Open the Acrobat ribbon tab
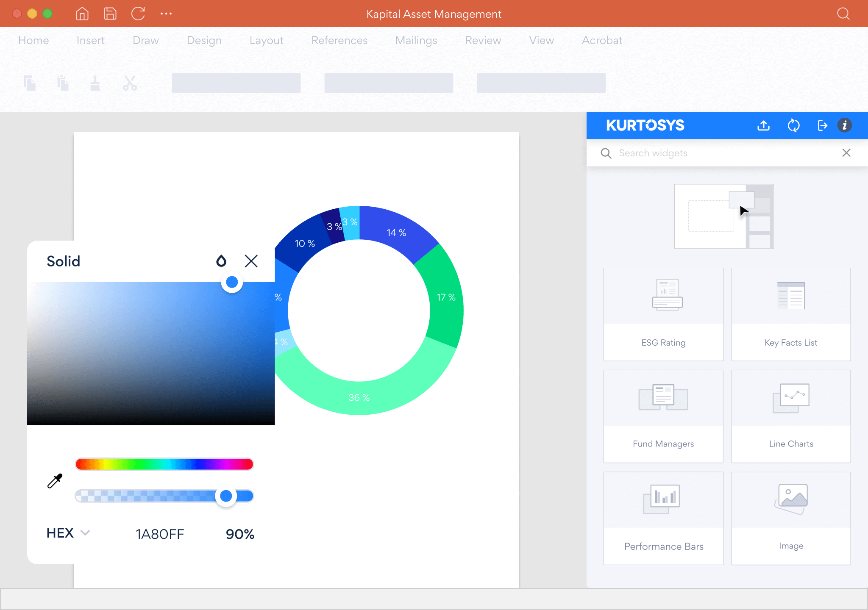 click(x=602, y=40)
